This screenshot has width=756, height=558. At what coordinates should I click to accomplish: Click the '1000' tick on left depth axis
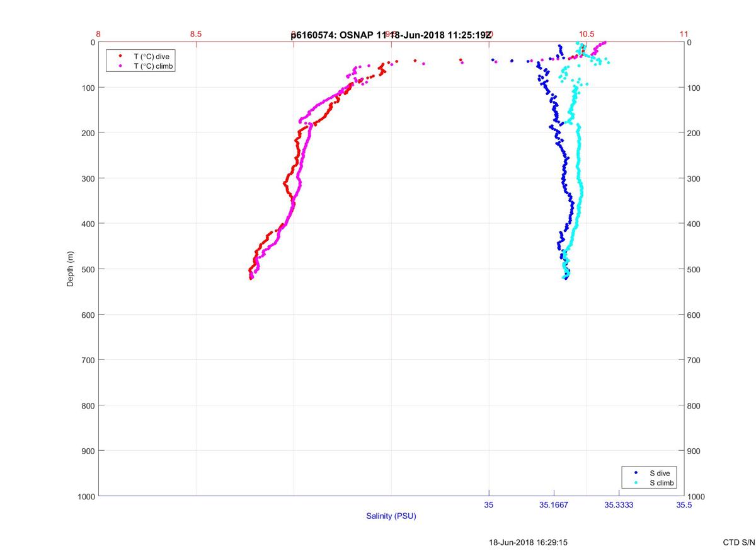86,497
